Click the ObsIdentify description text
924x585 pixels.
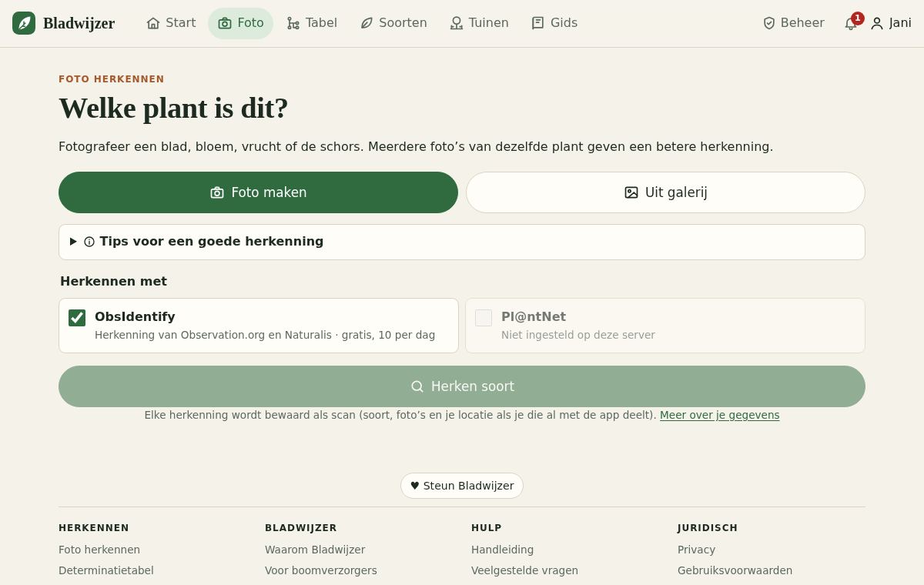[265, 335]
